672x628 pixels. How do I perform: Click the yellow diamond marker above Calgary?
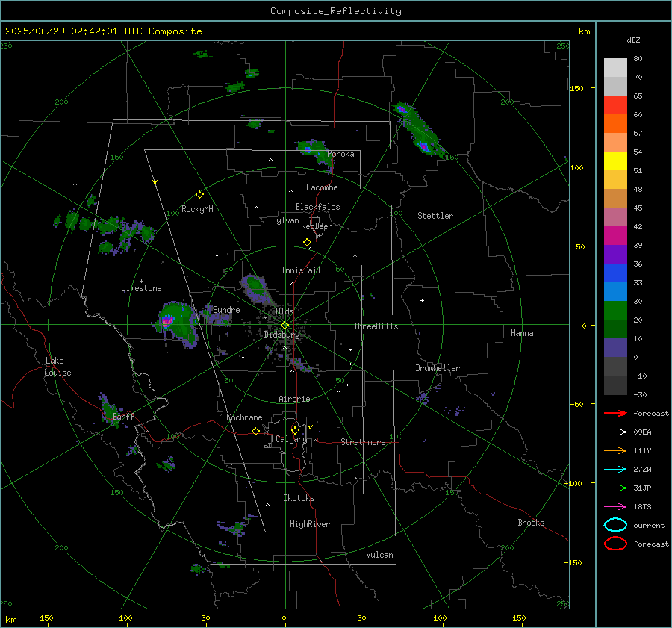coord(295,430)
